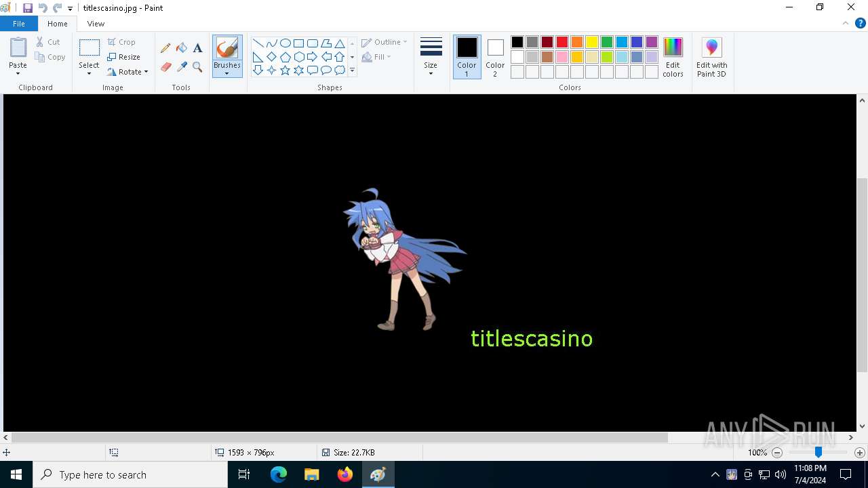Screen dimensions: 868x488
Task: Click the zoom in plus button
Action: pyautogui.click(x=860, y=453)
